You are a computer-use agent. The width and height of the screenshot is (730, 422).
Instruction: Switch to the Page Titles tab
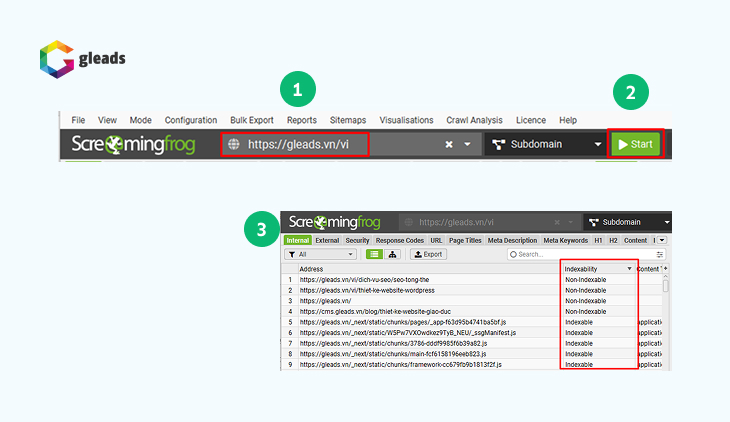(465, 240)
